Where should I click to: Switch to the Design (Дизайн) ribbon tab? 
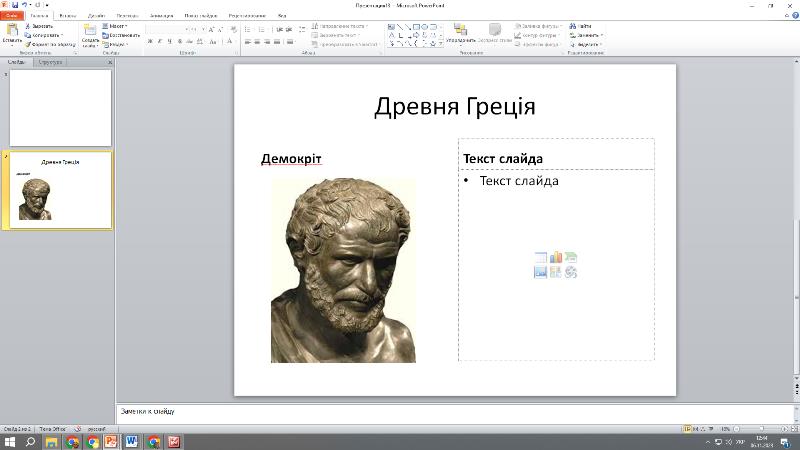point(96,16)
